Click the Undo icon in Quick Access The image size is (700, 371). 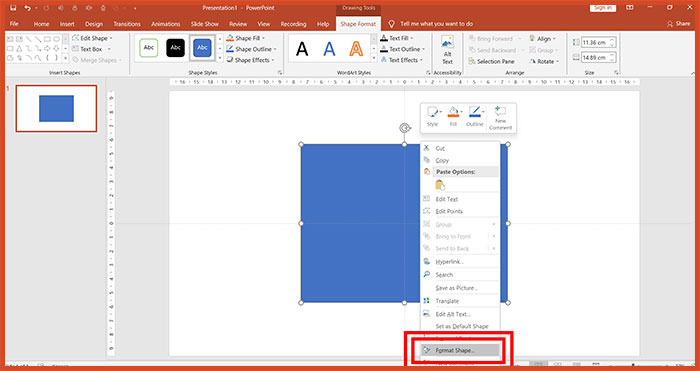point(28,8)
